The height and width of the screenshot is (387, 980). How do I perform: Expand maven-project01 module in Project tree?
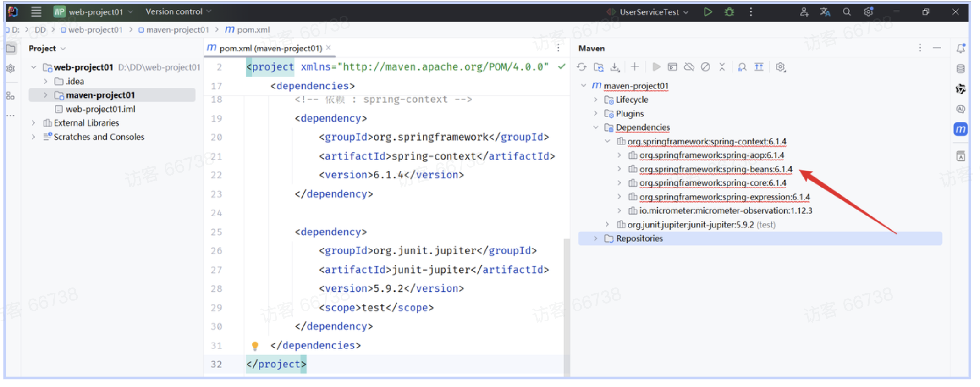pos(45,95)
